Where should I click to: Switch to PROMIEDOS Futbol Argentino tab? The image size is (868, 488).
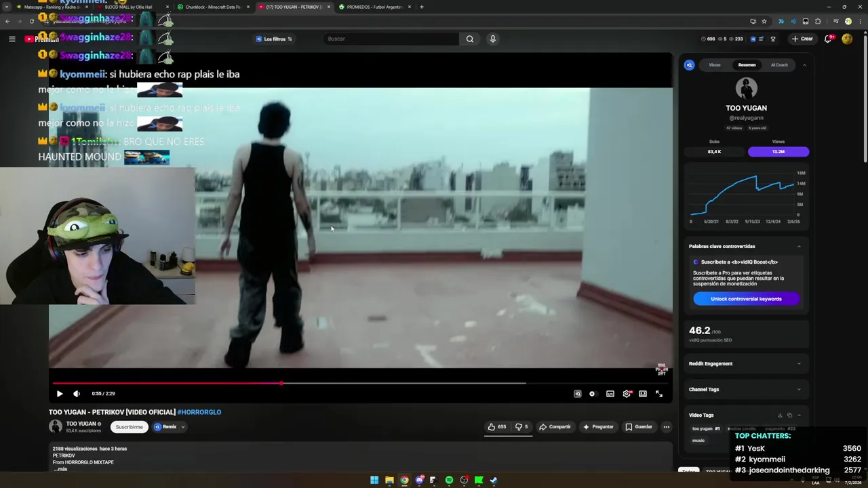(375, 7)
